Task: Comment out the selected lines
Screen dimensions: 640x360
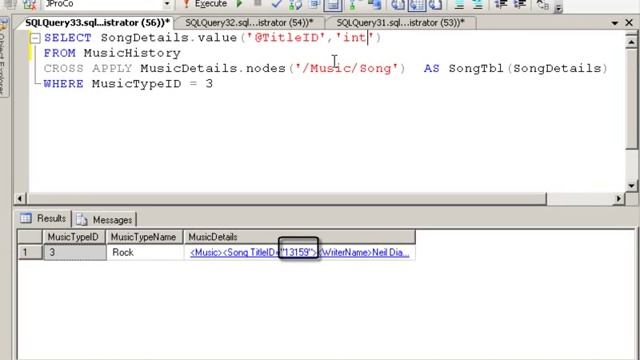Action: tap(459, 5)
